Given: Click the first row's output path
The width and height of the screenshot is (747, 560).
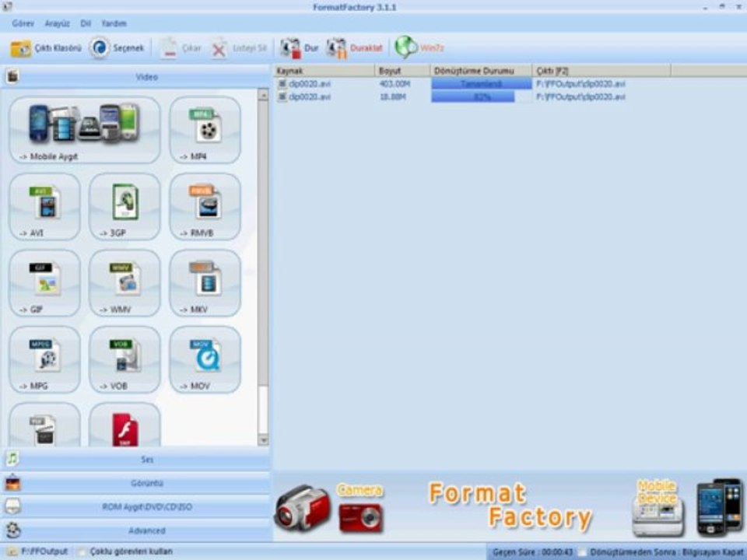Looking at the screenshot, I should (580, 84).
